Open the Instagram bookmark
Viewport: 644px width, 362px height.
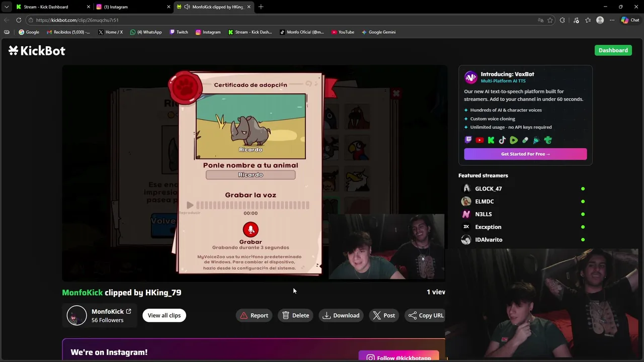[208, 32]
